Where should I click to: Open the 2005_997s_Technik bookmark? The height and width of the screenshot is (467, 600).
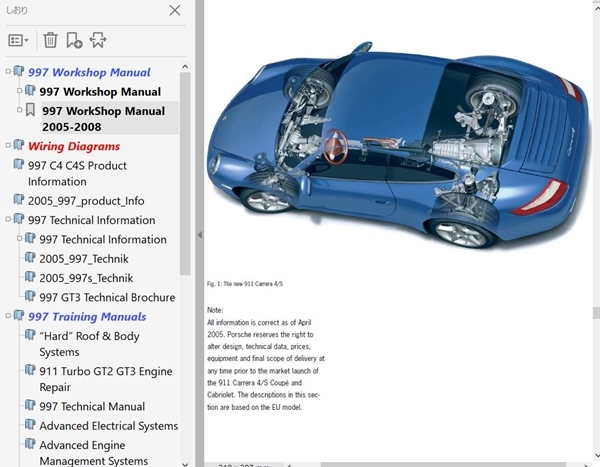pyautogui.click(x=86, y=278)
